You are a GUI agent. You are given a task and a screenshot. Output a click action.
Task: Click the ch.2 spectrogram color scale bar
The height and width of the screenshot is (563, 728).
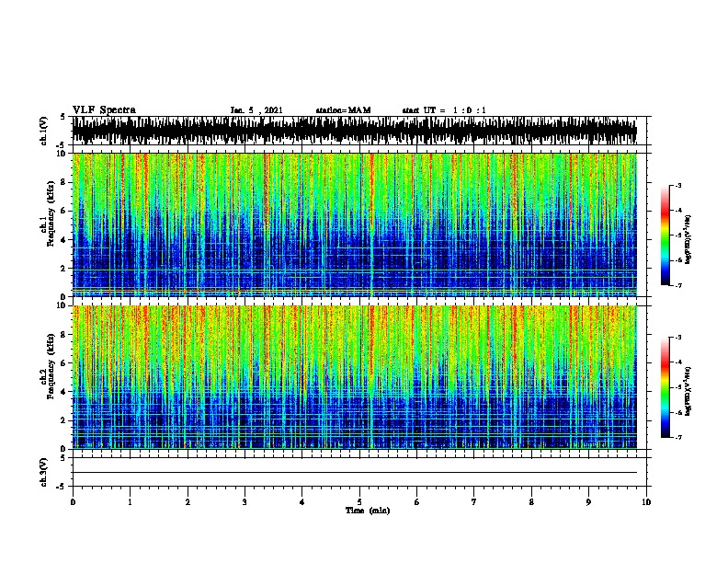click(x=665, y=387)
